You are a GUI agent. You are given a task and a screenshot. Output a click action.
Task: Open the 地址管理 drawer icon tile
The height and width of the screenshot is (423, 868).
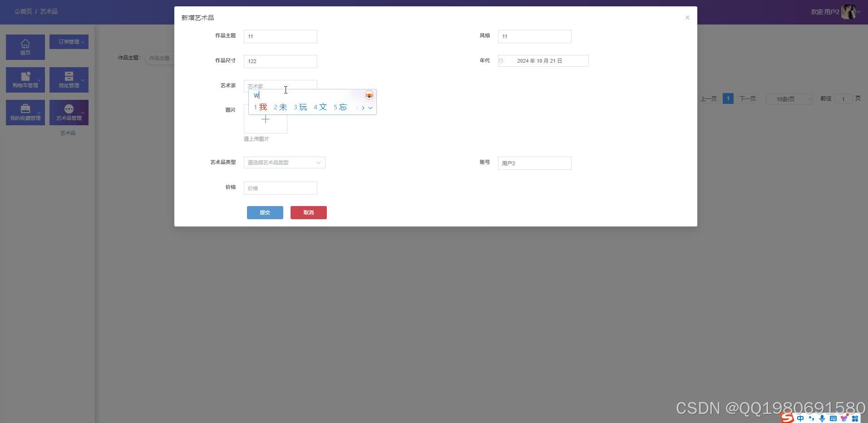(x=69, y=79)
